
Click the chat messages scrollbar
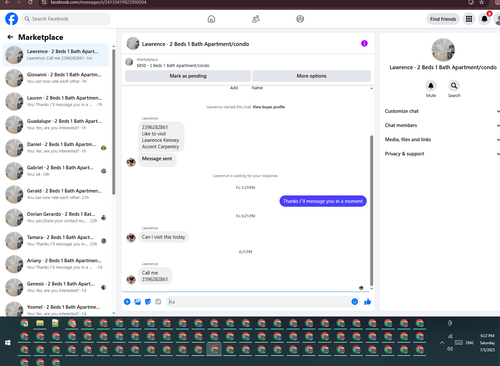371,211
